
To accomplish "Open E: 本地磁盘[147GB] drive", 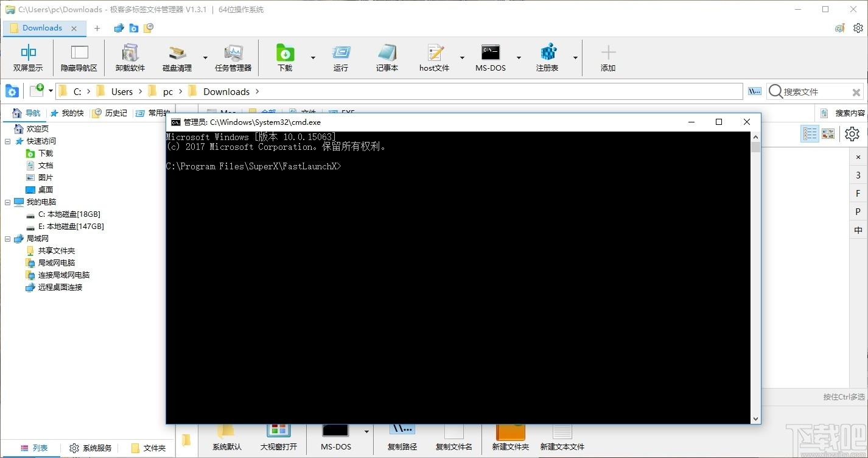I will point(71,226).
